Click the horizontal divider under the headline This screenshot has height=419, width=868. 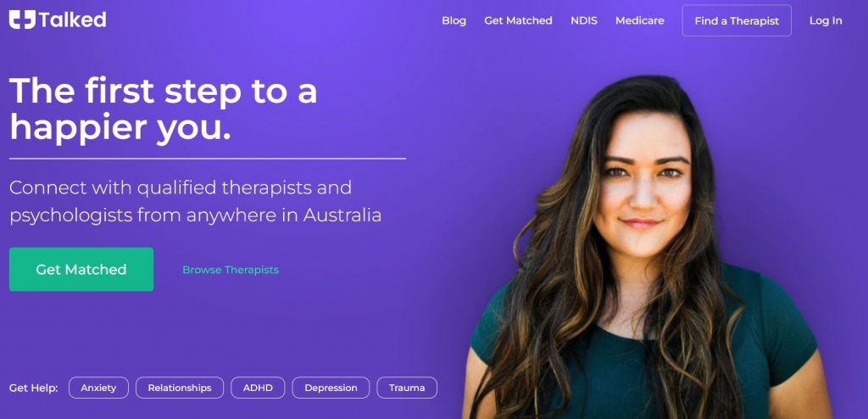208,159
